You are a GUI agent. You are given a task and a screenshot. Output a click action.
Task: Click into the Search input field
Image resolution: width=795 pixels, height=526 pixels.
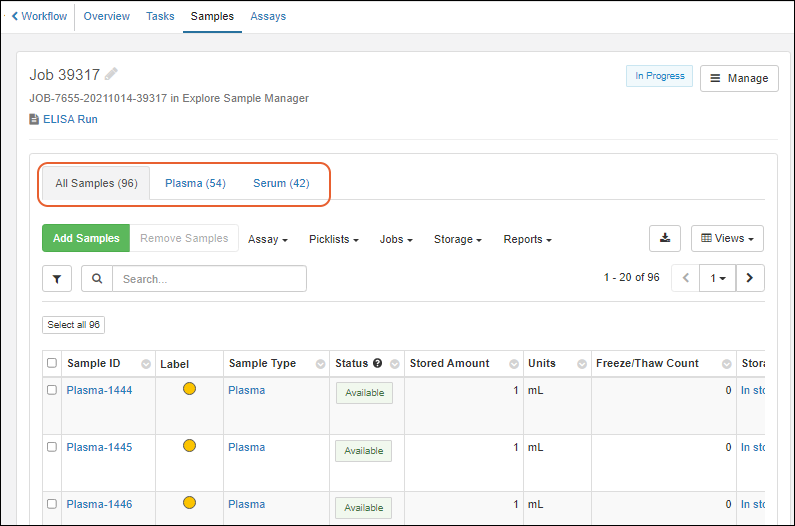208,279
